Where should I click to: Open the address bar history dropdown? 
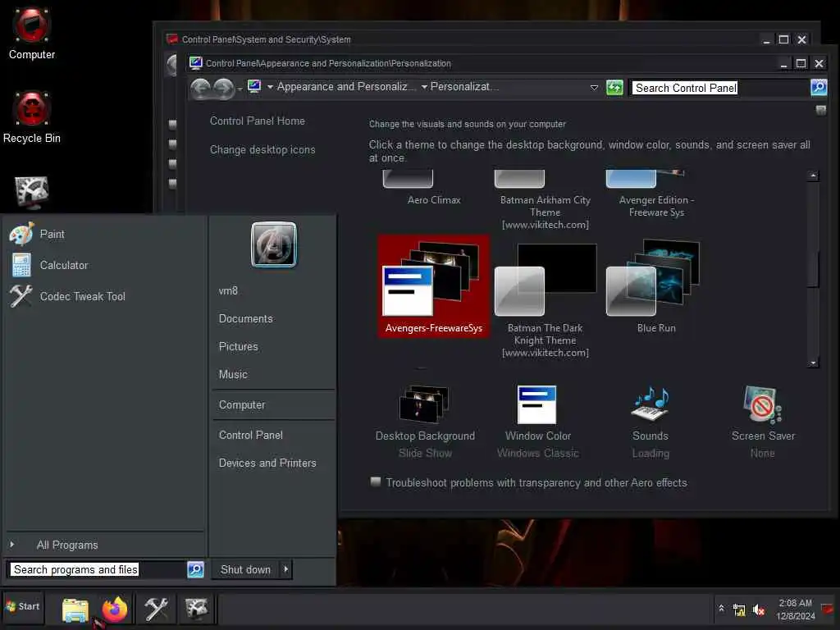click(594, 87)
